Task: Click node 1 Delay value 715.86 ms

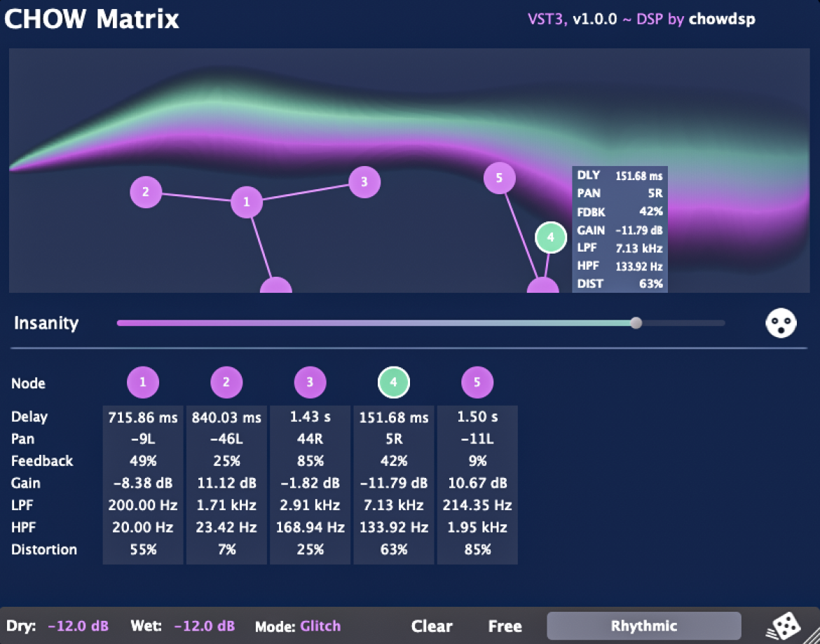Action: click(x=143, y=417)
